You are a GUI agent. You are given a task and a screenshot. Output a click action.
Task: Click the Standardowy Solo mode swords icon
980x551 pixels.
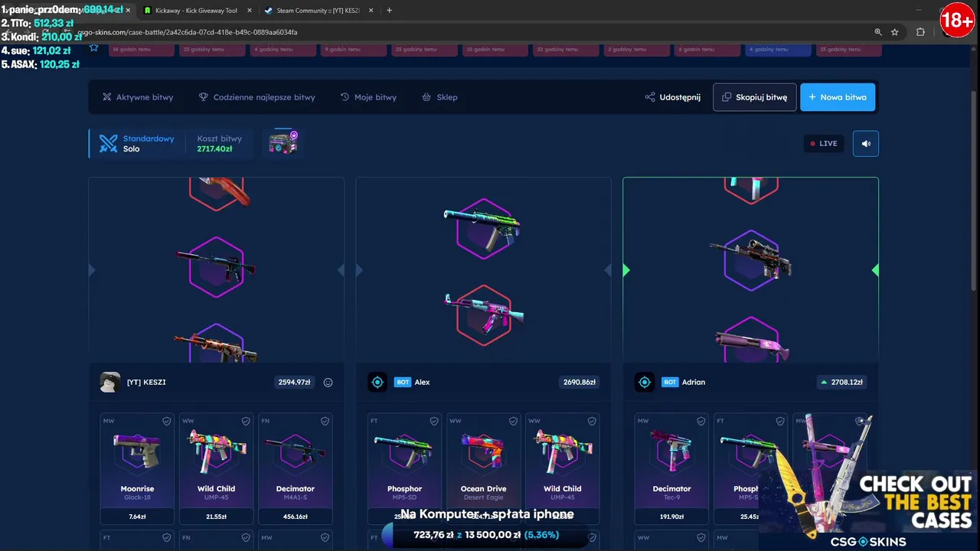point(109,143)
